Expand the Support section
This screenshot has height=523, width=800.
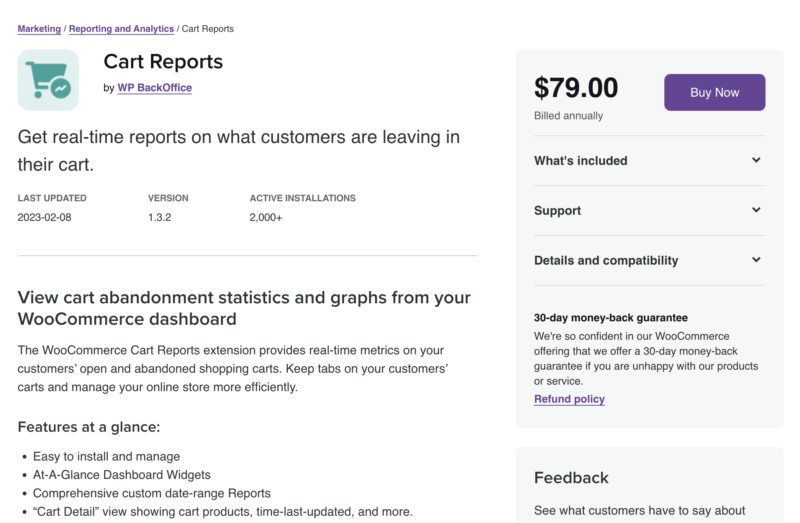click(649, 211)
